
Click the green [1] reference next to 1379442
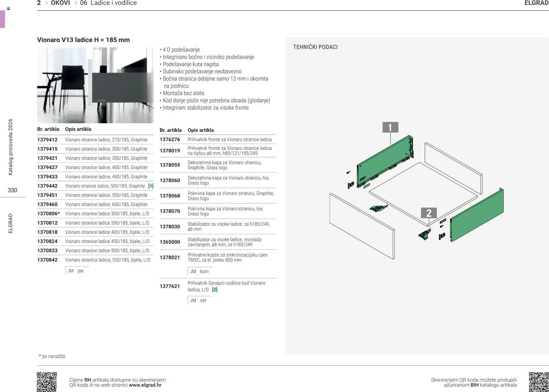pyautogui.click(x=151, y=186)
